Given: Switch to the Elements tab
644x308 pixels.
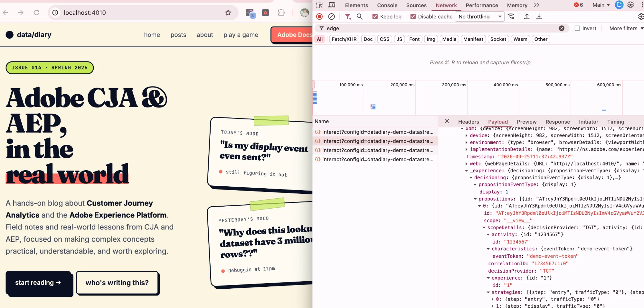Looking at the screenshot, I should [356, 5].
